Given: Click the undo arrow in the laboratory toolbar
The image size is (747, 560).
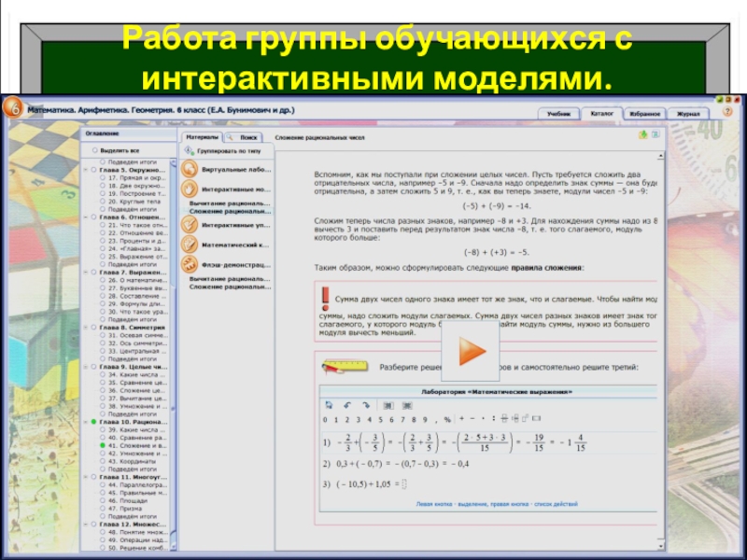Looking at the screenshot, I should coord(347,405).
